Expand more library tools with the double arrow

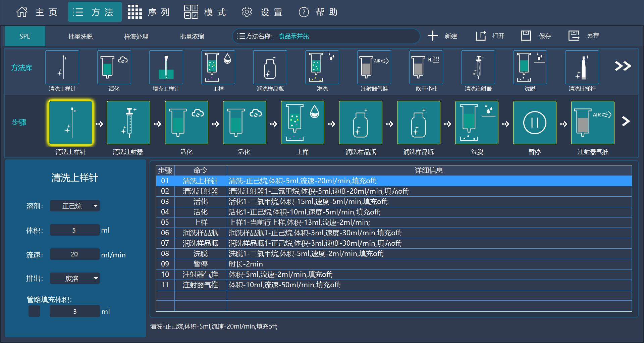click(623, 66)
